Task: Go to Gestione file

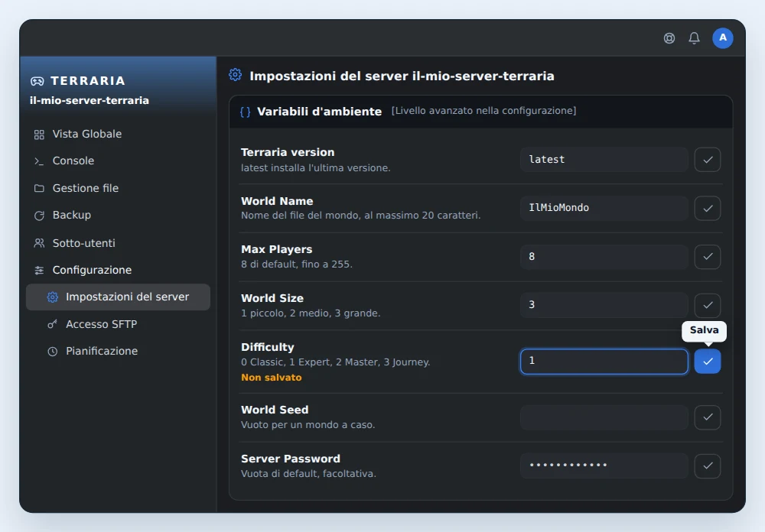Action: click(118, 188)
